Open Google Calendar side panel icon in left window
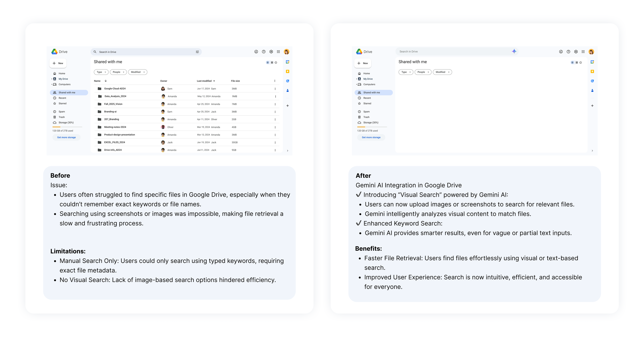644x344 pixels. point(287,62)
